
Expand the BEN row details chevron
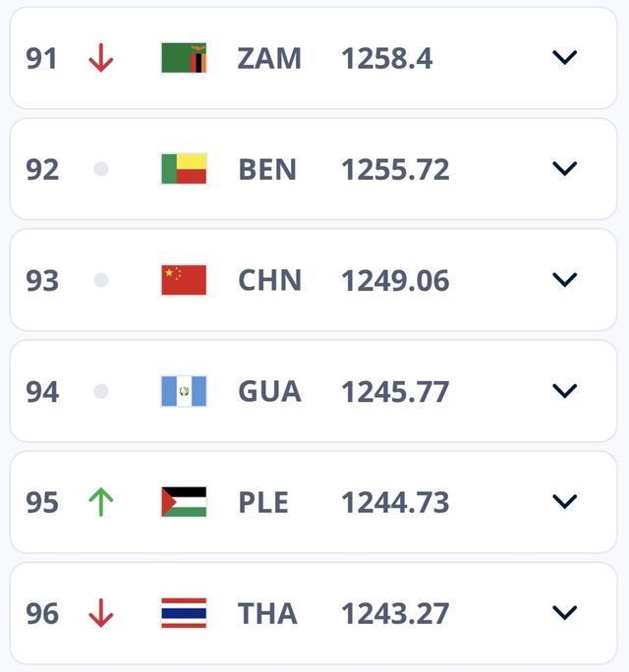pos(564,169)
